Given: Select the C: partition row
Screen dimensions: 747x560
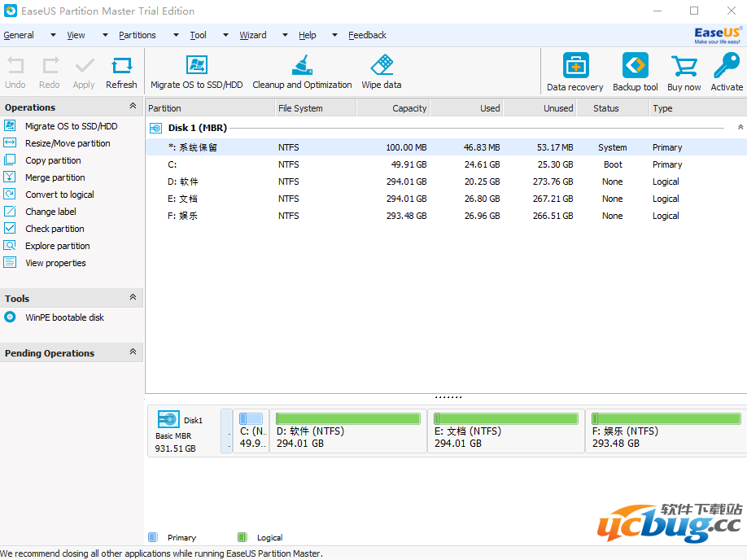Looking at the screenshot, I should point(447,164).
